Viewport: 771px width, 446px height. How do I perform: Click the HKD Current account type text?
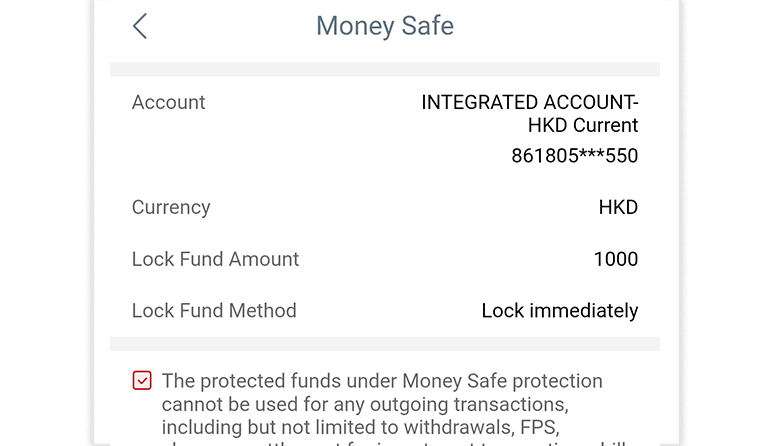[x=582, y=126]
